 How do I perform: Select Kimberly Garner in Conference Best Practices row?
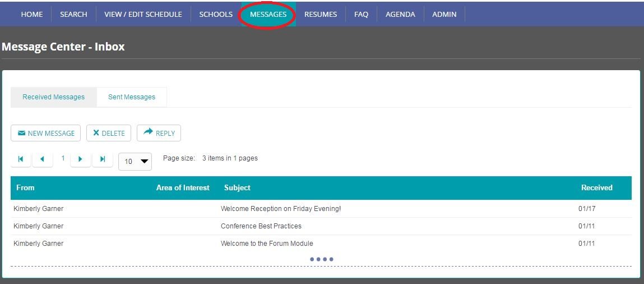click(39, 226)
